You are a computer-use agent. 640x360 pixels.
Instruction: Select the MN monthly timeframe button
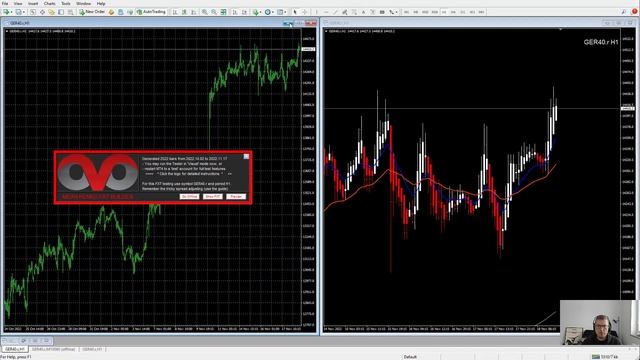coord(482,12)
